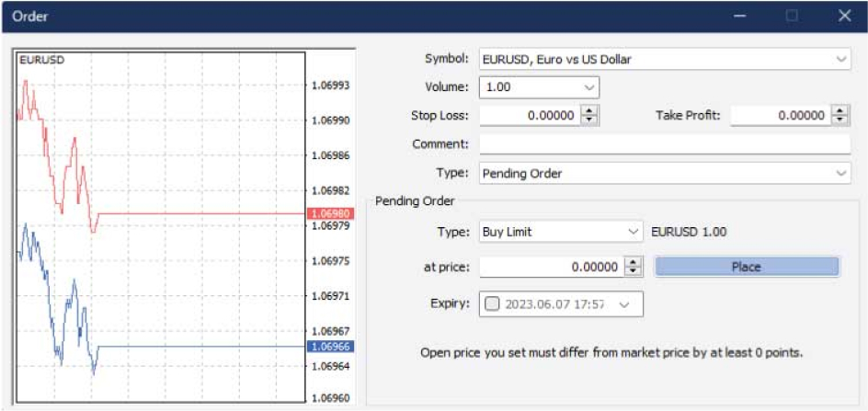
Task: Enable the Expiry checkbox
Action: pos(492,304)
